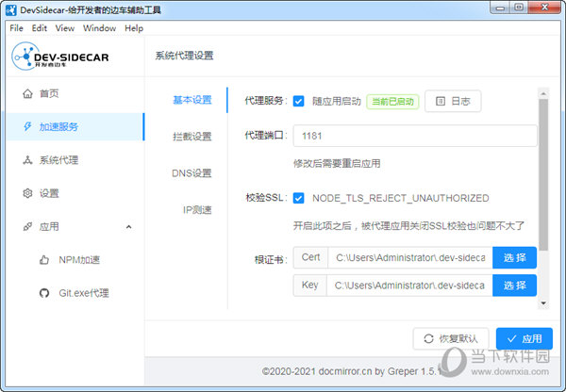The height and width of the screenshot is (392, 566).
Task: Click the 修改后需要重启应用 hint text
Action: [x=337, y=163]
